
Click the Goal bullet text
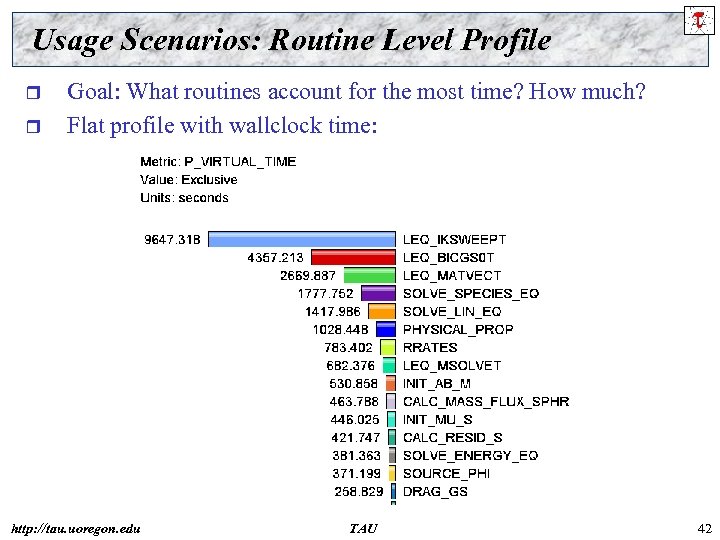(356, 91)
